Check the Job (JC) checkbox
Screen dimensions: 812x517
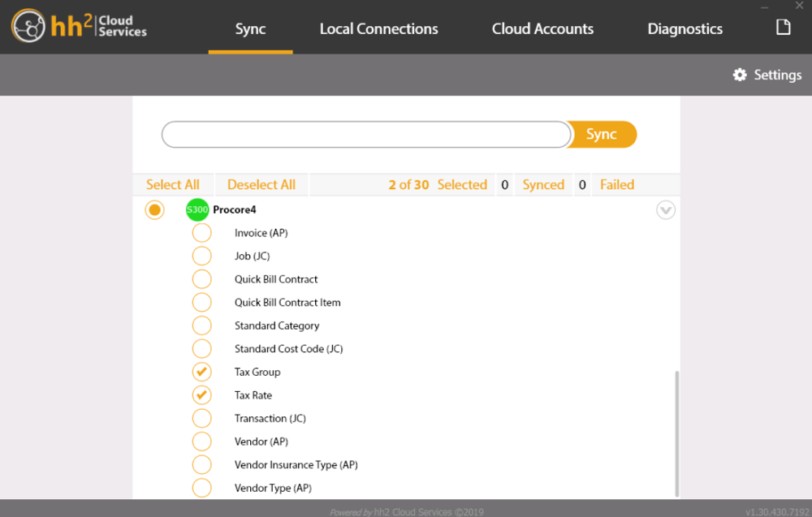[201, 256]
